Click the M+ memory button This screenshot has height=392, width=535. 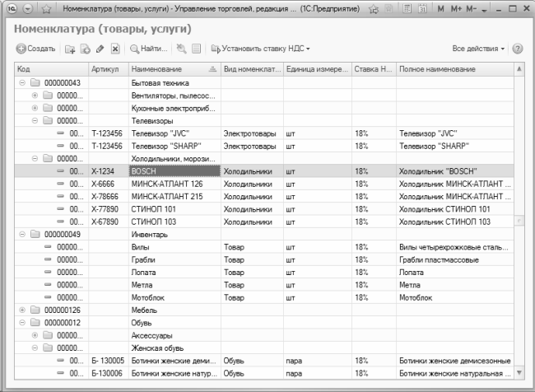tap(456, 9)
